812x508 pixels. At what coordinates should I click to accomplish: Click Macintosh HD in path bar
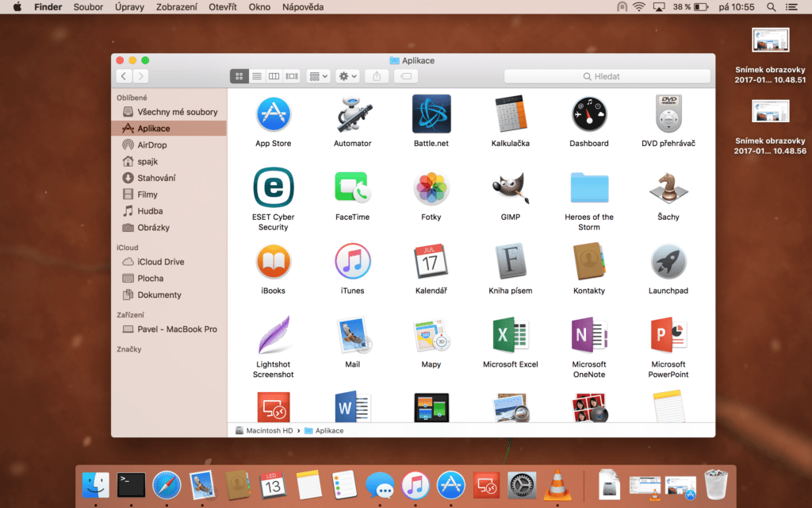tap(264, 431)
